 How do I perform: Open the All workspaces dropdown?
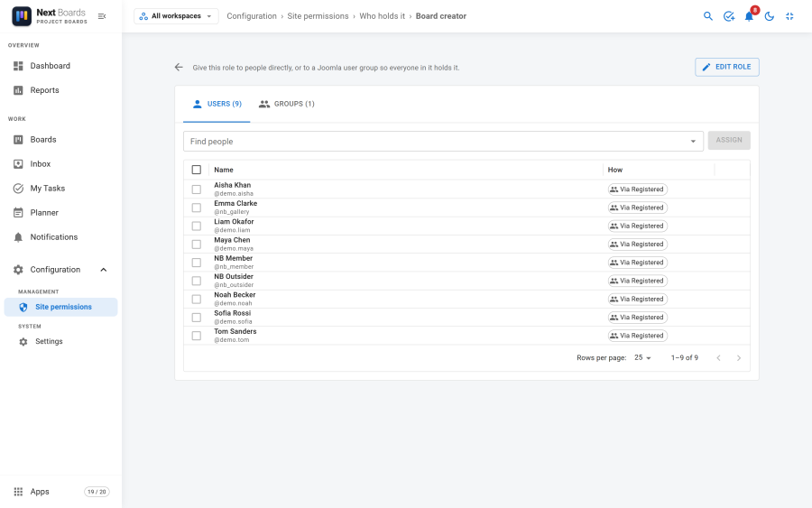(x=176, y=16)
